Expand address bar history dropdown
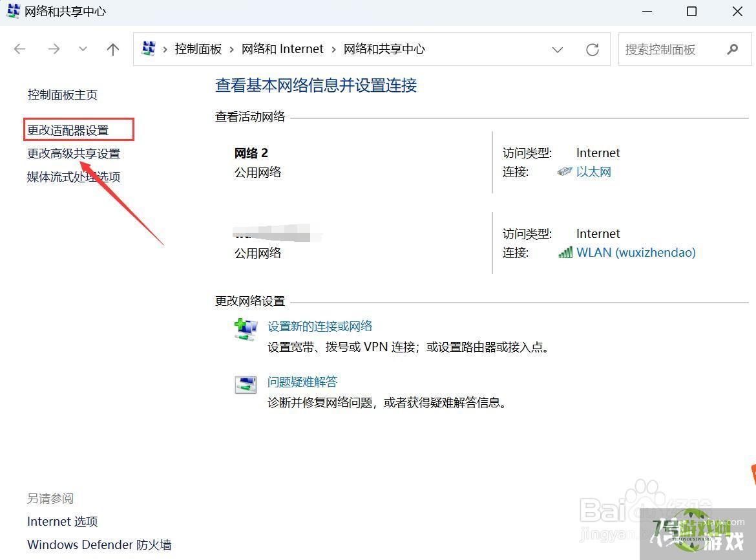 [x=558, y=49]
